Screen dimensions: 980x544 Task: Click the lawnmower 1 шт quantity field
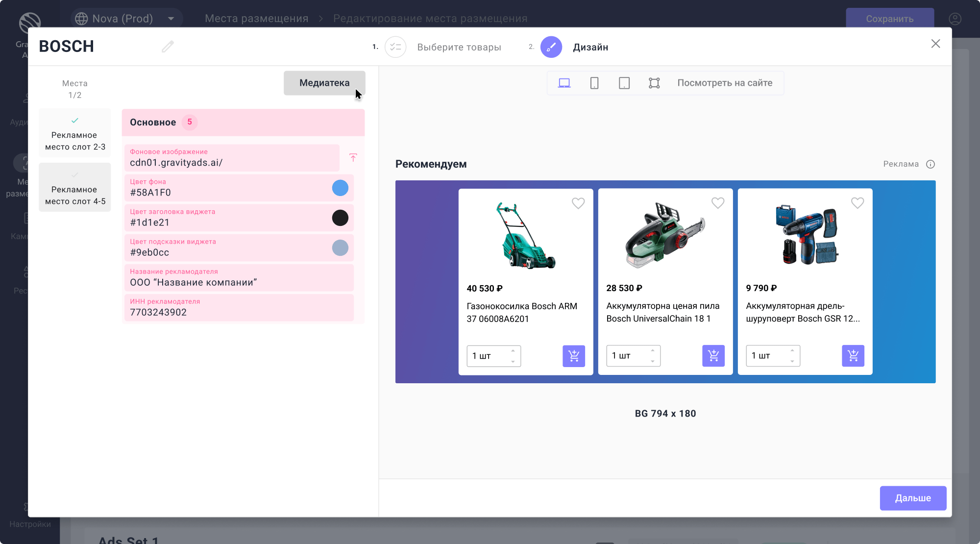click(x=493, y=356)
